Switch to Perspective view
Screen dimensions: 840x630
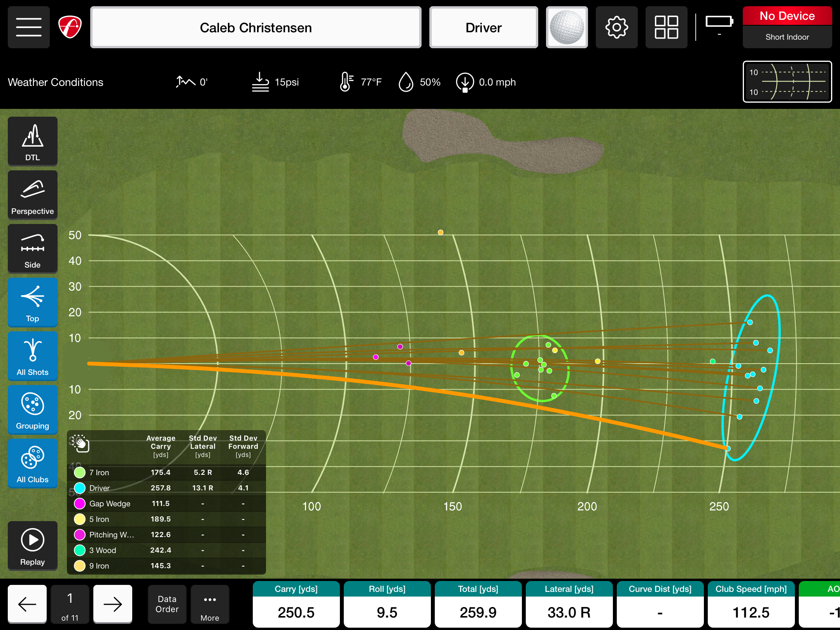tap(32, 195)
